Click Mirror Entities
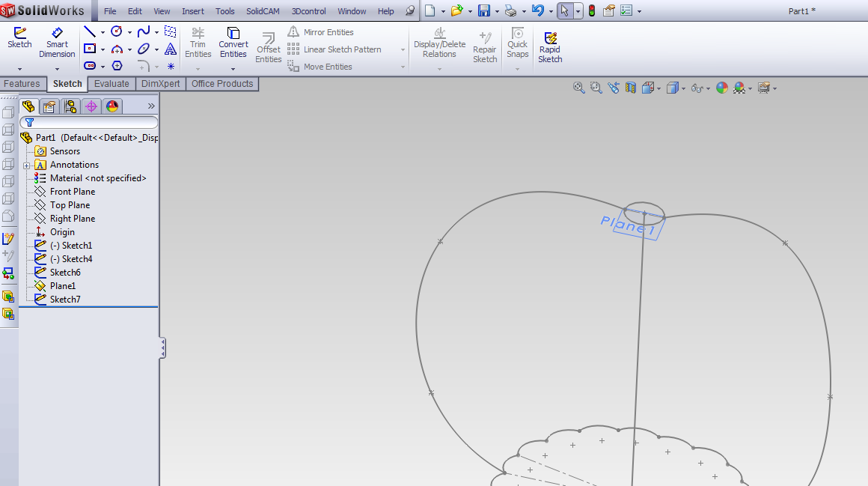 point(320,32)
